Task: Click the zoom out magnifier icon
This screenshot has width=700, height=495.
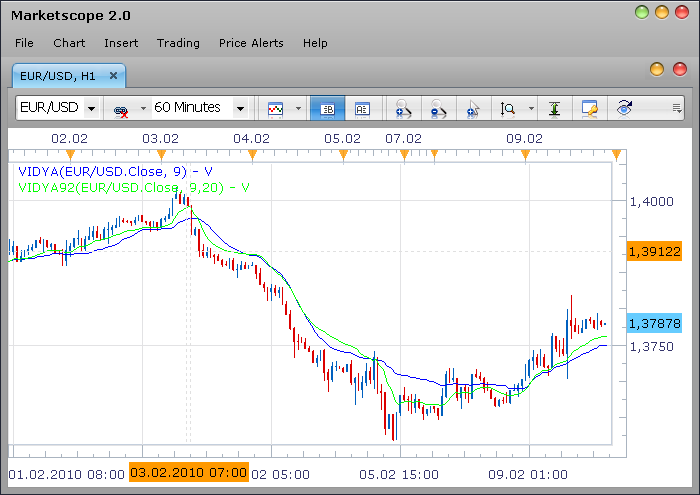Action: pyautogui.click(x=438, y=108)
